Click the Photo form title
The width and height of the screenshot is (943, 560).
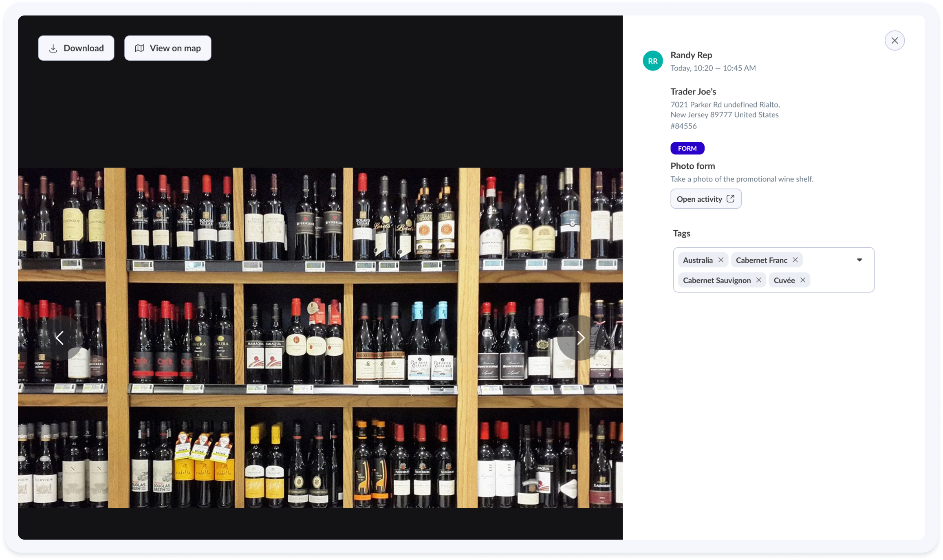pyautogui.click(x=692, y=166)
